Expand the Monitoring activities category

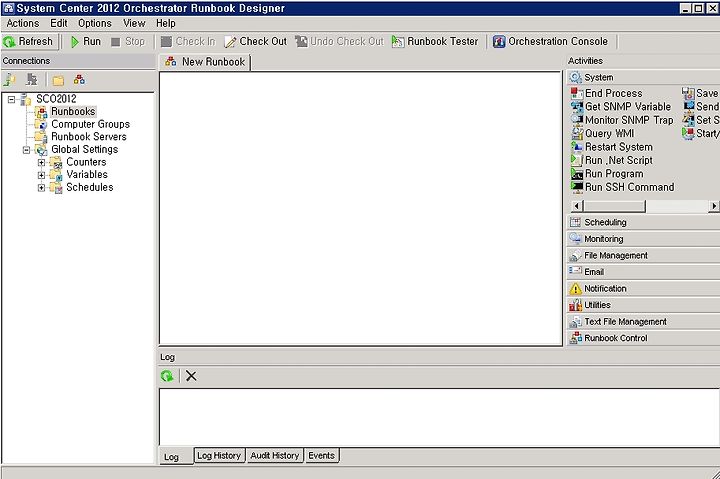(x=644, y=239)
